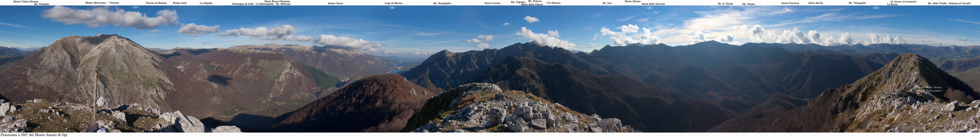Click the 'Panorama a 360° dal Monte Amaro di Opi' caption
Viewport: 980px width, 138px height.
(x=34, y=135)
